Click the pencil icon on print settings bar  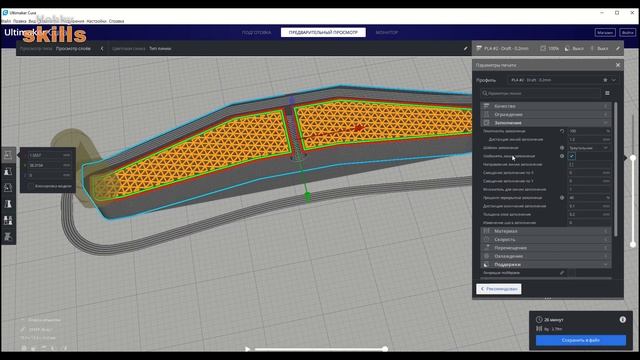[618, 48]
